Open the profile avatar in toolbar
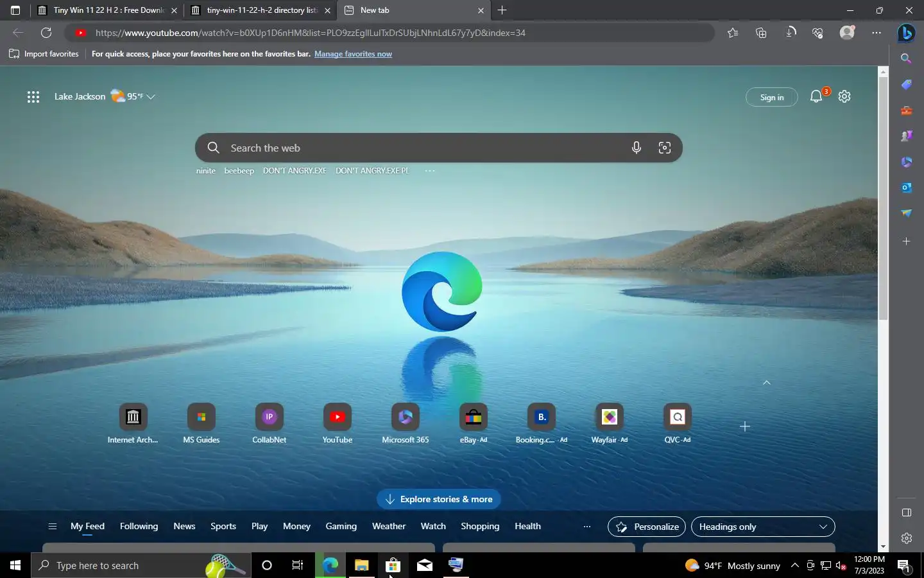Image resolution: width=924 pixels, height=578 pixels. (847, 33)
